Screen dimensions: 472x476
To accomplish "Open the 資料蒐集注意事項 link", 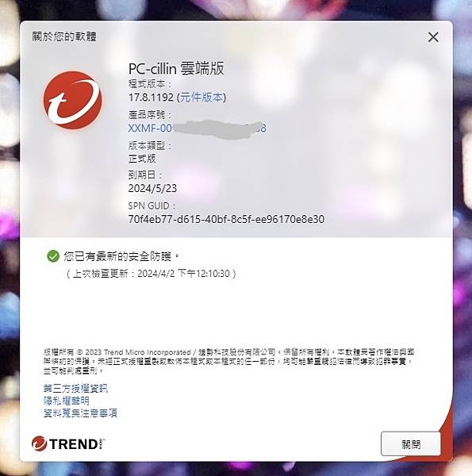I will click(80, 413).
